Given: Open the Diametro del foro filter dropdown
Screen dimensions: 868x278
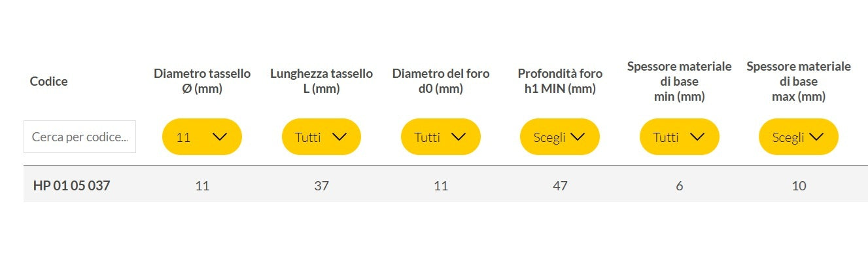Looking at the screenshot, I should click(440, 137).
